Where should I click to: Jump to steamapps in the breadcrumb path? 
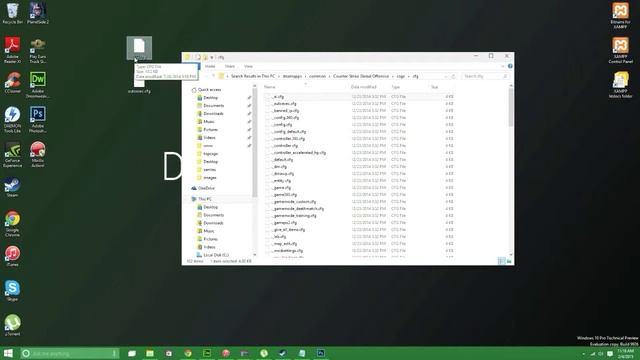point(292,76)
